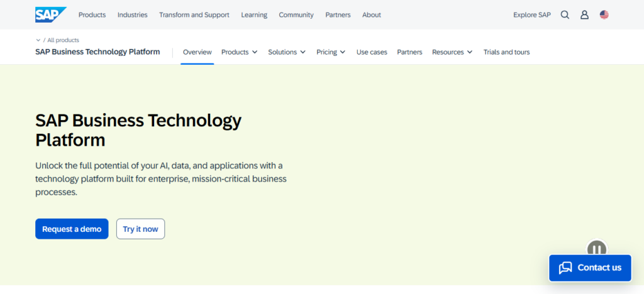The image size is (644, 294).
Task: Open the Use cases tab
Action: pos(372,52)
